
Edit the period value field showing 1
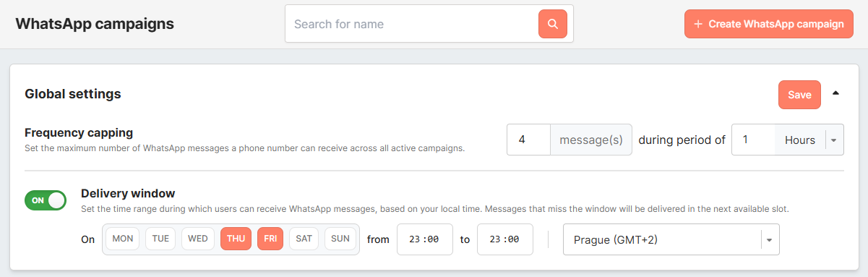753,140
